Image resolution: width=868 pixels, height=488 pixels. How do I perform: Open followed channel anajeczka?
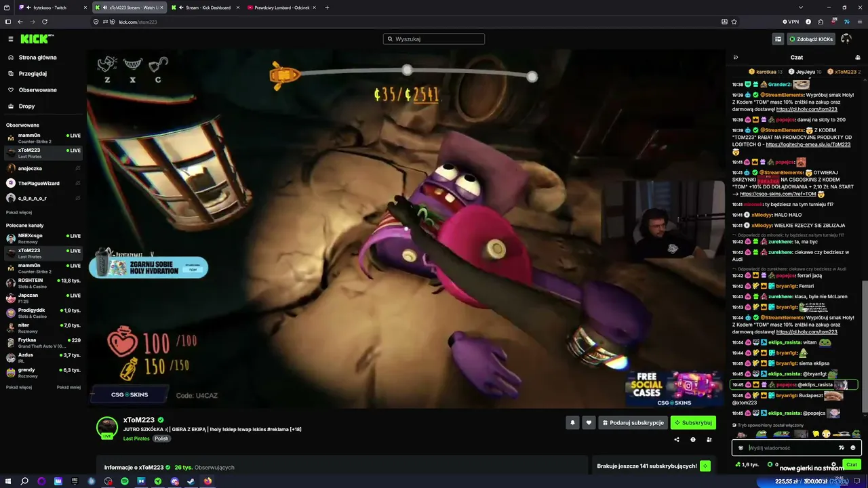[43, 168]
